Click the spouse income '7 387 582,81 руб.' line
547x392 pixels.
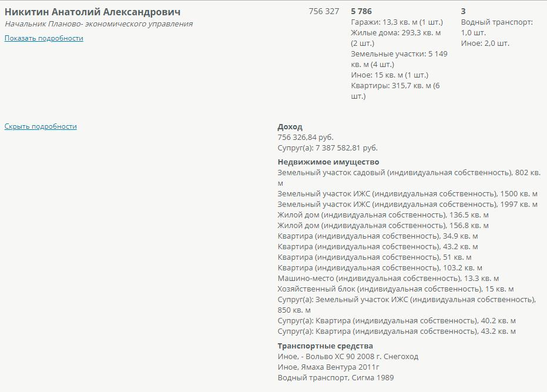[327, 148]
